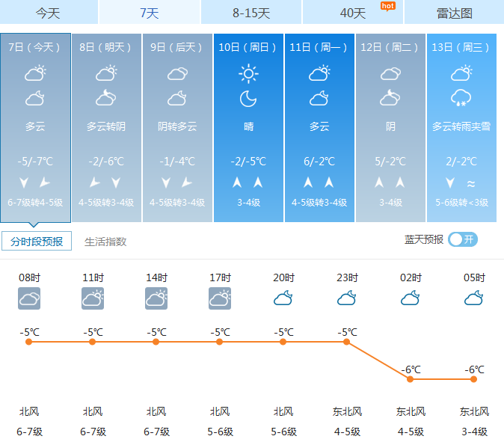Click the sleet night icon for 13日

pos(461,98)
